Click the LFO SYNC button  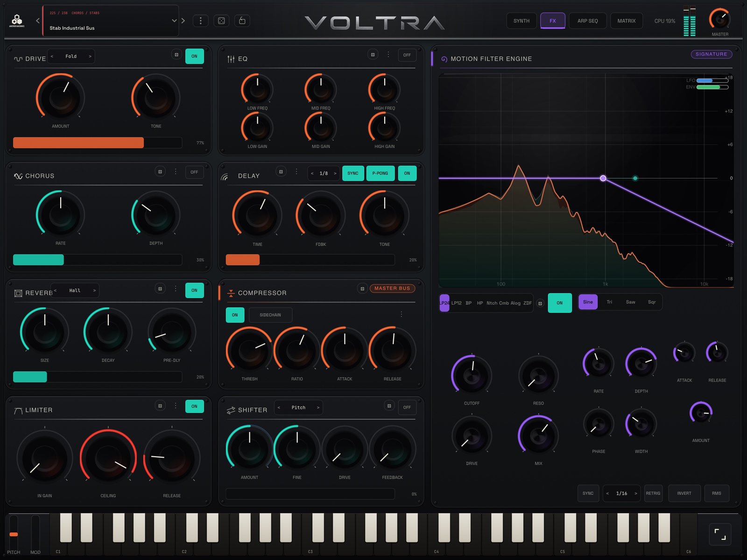point(588,494)
